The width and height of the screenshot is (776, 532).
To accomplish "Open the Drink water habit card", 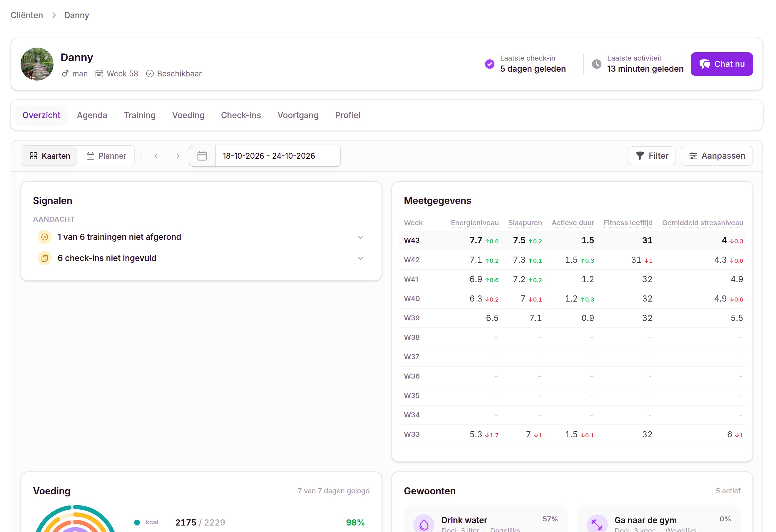I will 486,519.
